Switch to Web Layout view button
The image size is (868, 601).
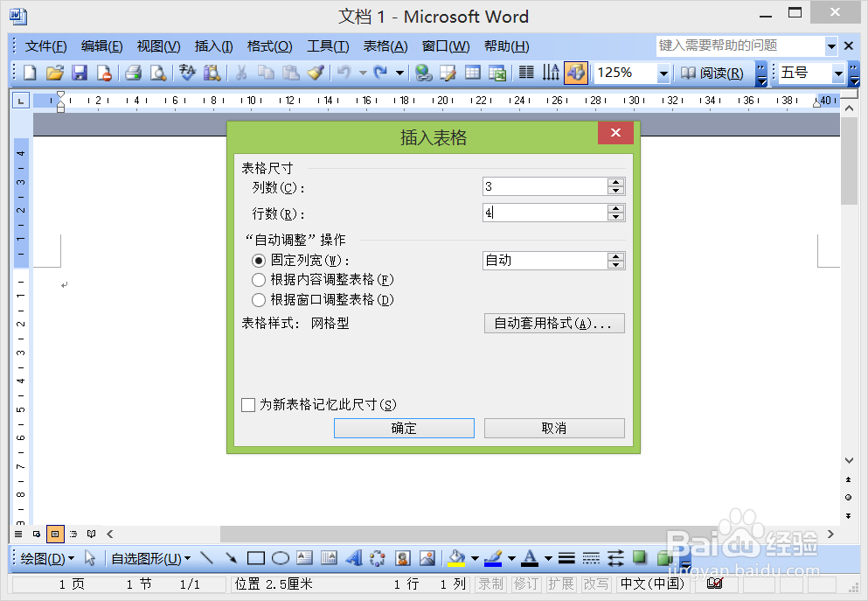coord(37,534)
